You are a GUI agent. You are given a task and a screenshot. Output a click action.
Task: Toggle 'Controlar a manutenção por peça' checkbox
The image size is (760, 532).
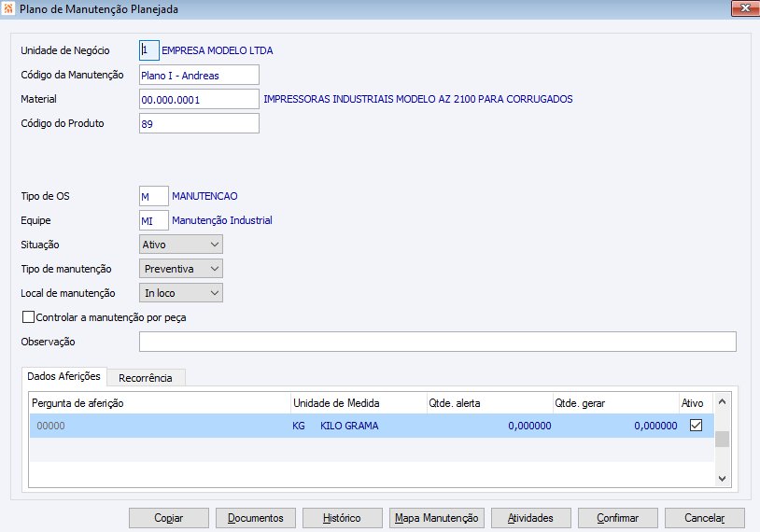pyautogui.click(x=29, y=317)
